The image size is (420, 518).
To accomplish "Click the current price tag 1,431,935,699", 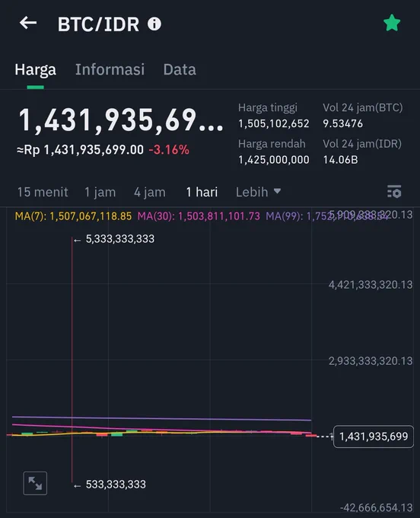I will pos(373,436).
